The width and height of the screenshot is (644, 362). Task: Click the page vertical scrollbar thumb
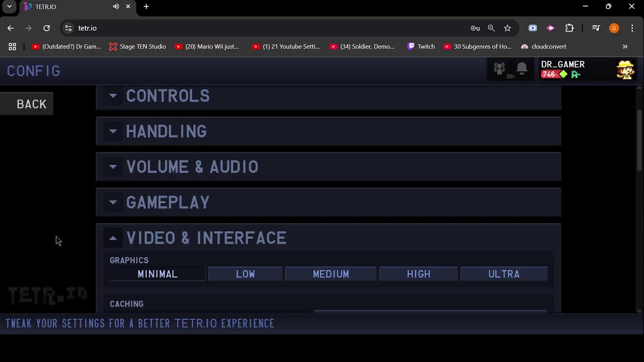coord(639,140)
